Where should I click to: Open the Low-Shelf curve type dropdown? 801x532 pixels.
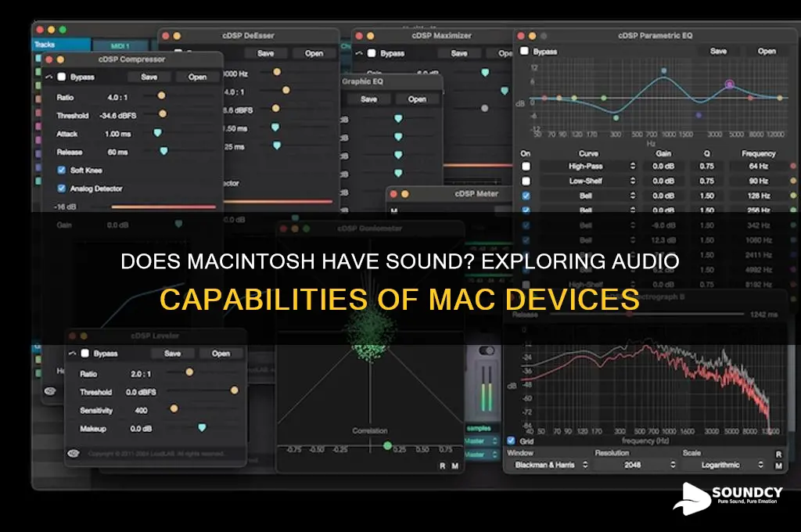click(x=589, y=181)
